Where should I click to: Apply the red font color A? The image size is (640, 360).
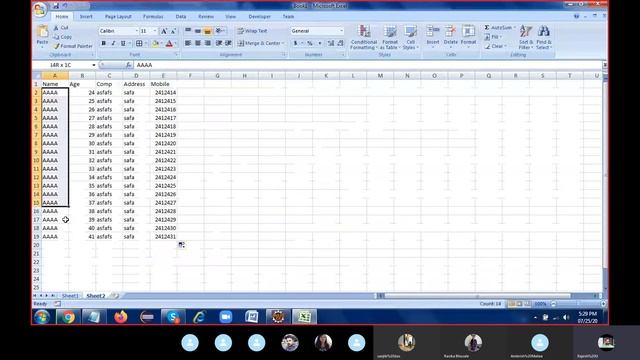click(169, 43)
